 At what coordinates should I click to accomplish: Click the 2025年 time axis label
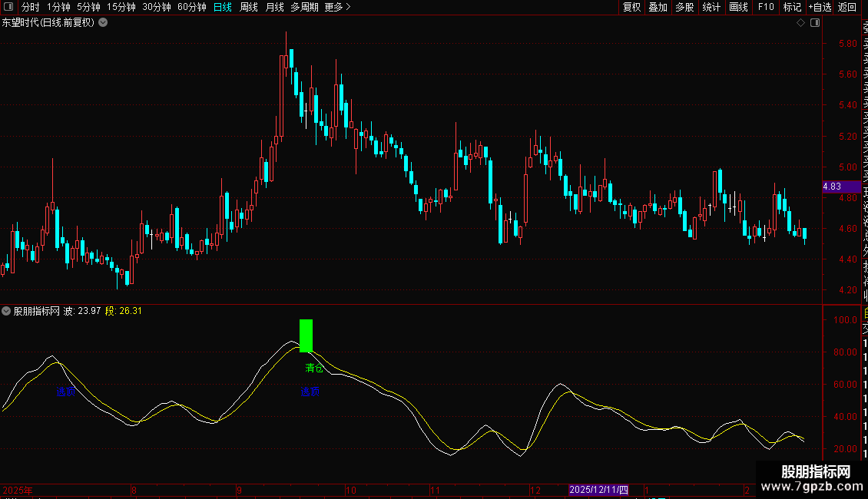click(18, 490)
